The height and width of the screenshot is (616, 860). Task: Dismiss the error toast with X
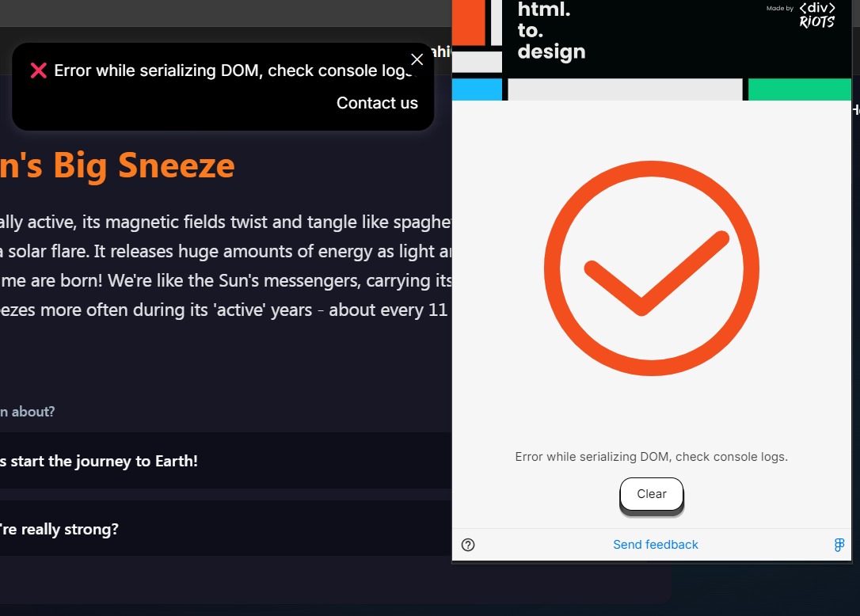[417, 59]
